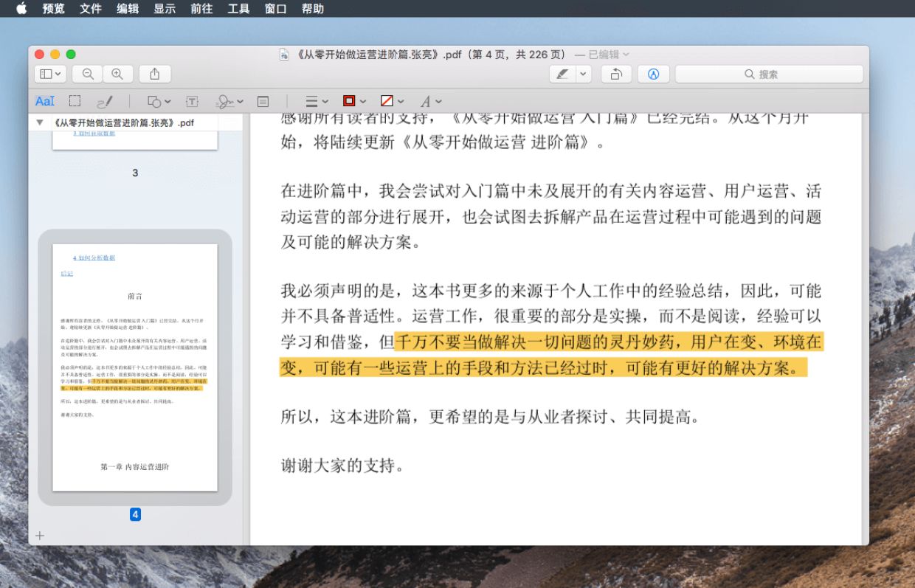Click the PDF document icon in title bar
The image size is (915, 588).
pos(284,55)
